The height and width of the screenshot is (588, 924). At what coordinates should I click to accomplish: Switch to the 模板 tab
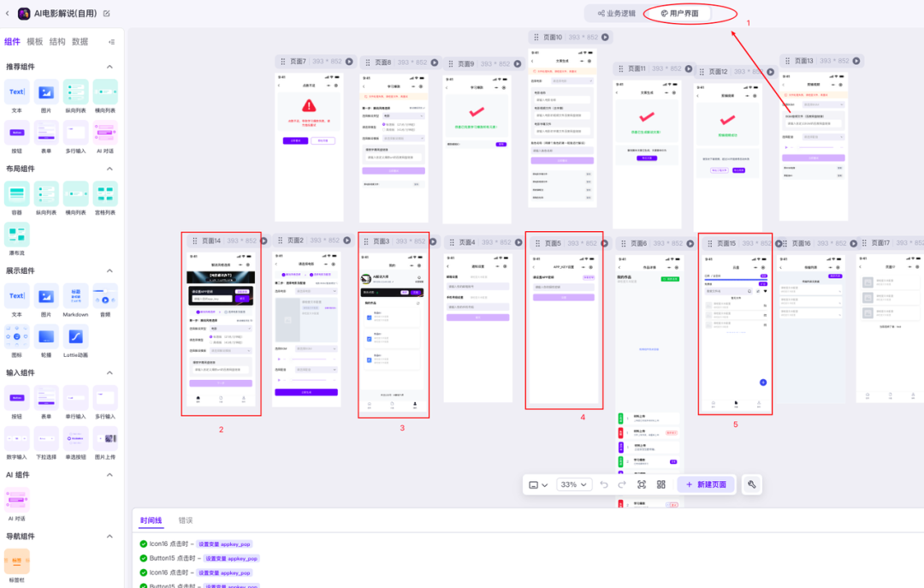(x=35, y=41)
